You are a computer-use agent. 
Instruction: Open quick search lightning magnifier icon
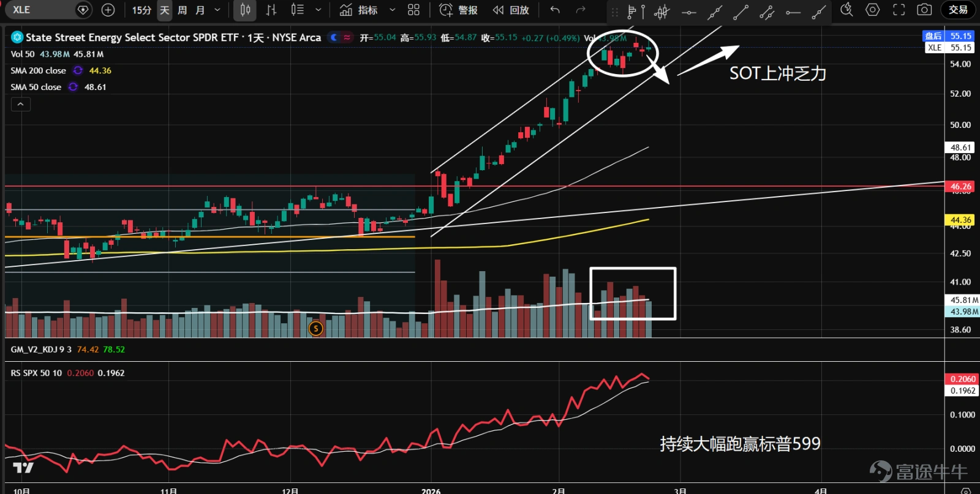coord(846,10)
